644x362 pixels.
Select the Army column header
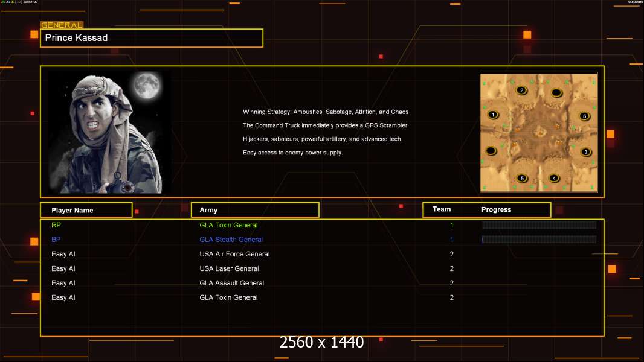coord(255,210)
